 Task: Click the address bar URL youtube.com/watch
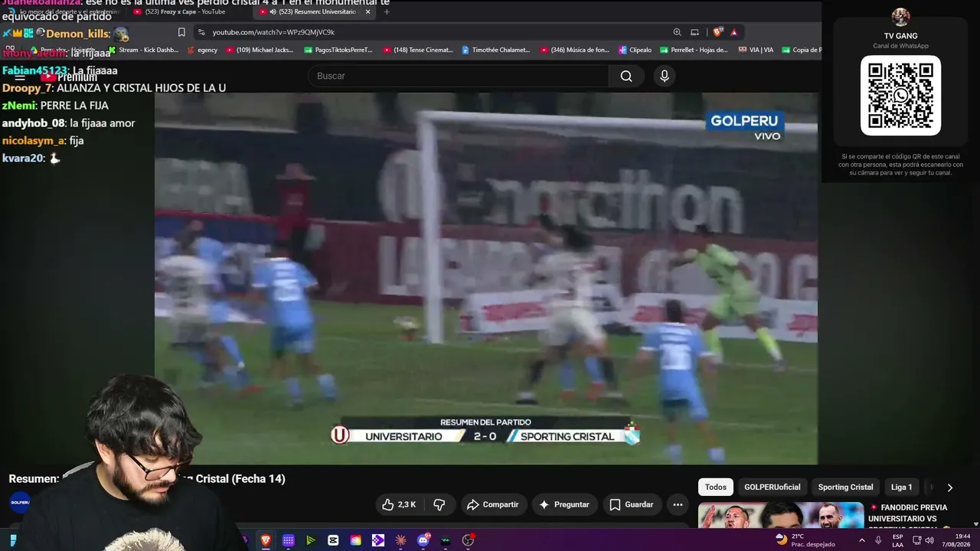point(273,32)
